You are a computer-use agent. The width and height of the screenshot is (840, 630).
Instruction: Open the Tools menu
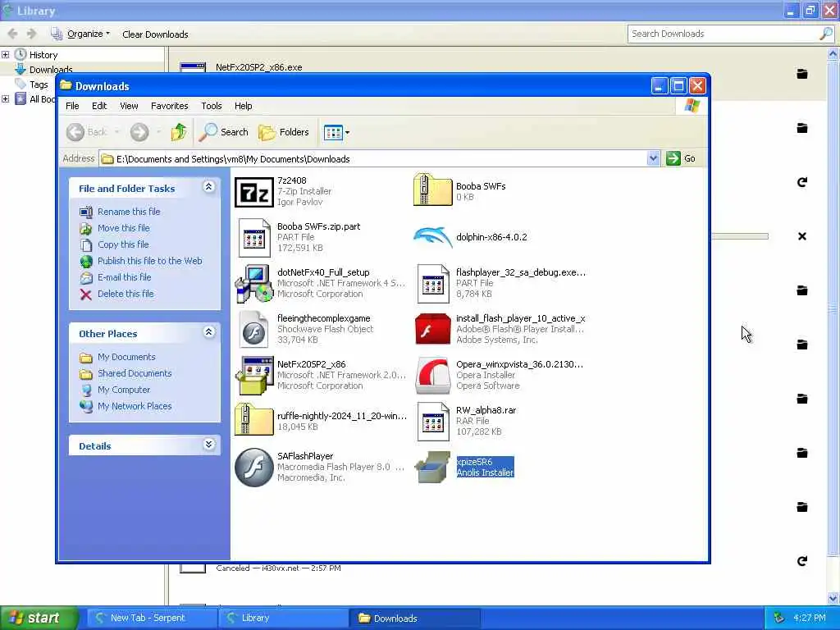pos(211,106)
